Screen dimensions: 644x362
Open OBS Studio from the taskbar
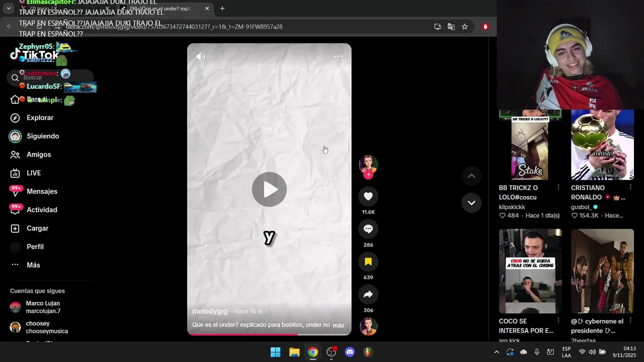click(332, 352)
